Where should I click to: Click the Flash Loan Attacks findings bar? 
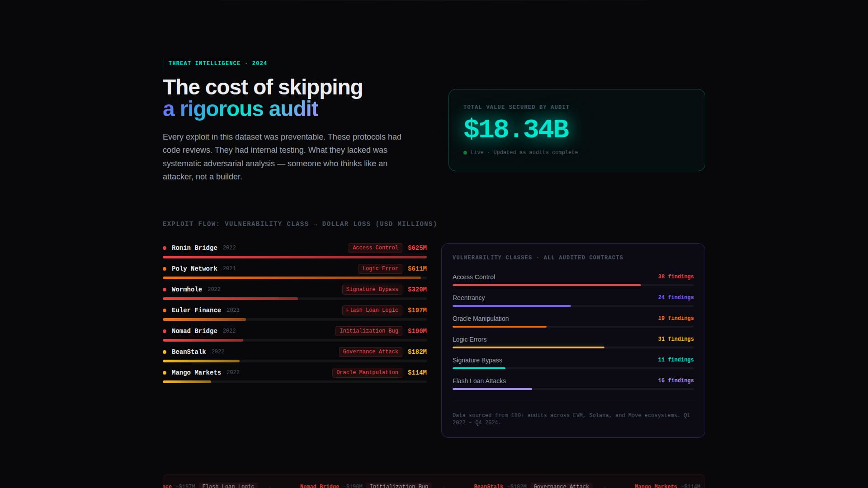coord(573,389)
